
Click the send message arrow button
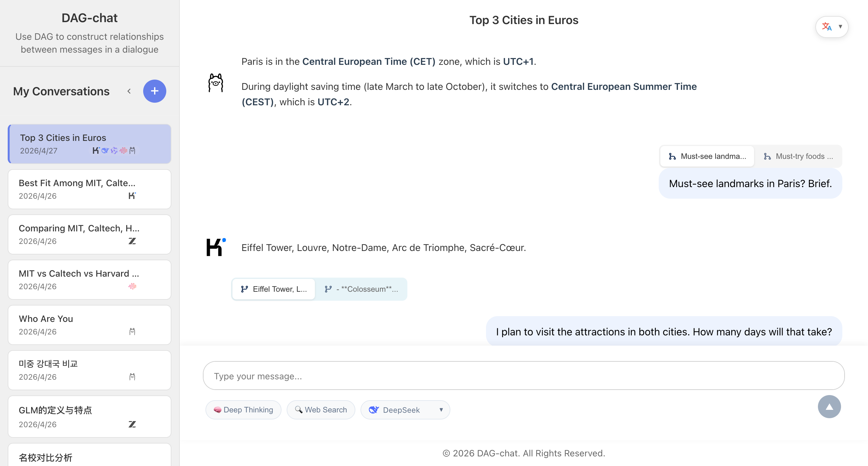[x=829, y=407]
